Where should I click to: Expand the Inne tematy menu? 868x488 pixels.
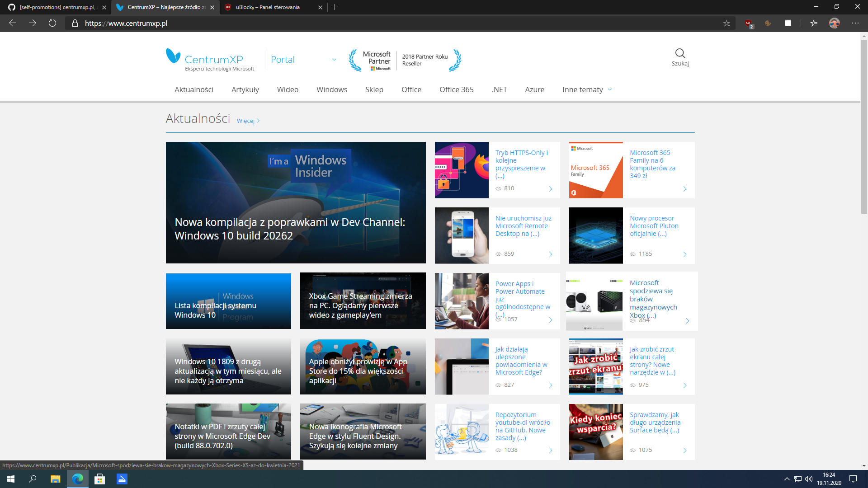(587, 89)
